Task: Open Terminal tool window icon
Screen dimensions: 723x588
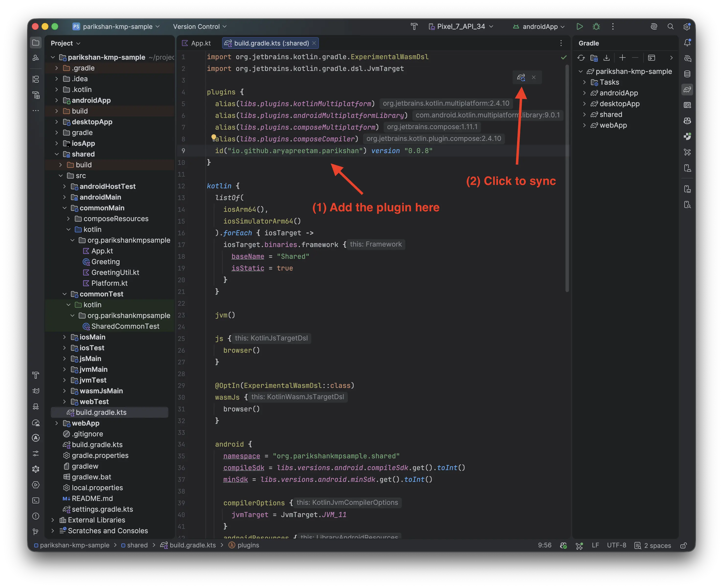Action: pos(35,501)
